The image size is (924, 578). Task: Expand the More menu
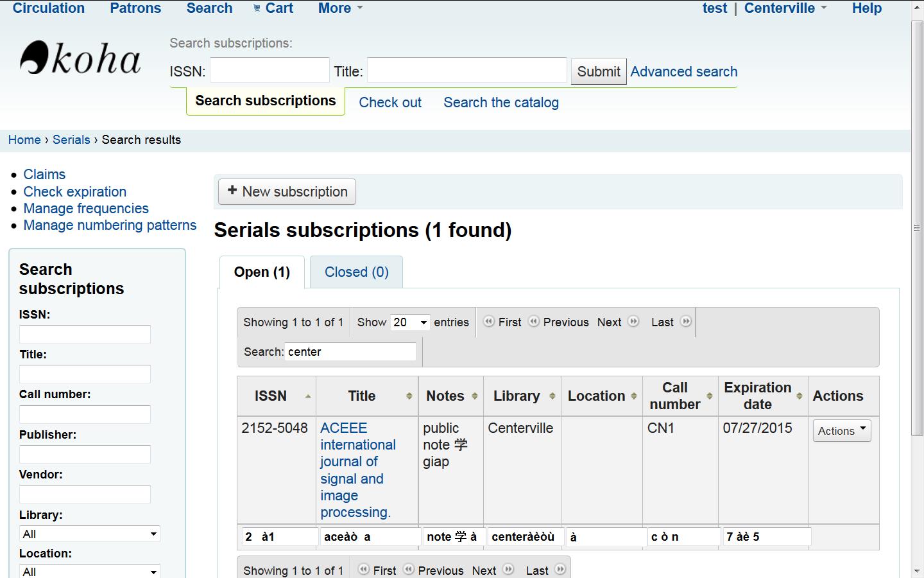(x=340, y=8)
